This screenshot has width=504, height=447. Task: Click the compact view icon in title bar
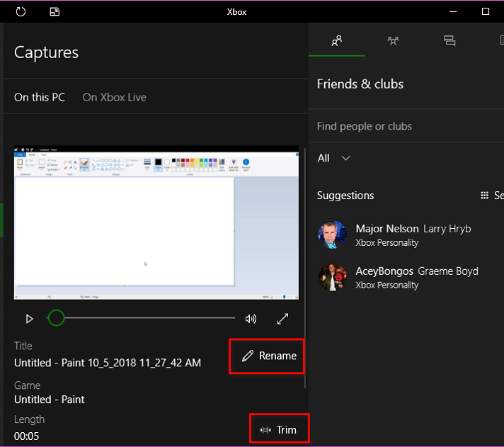click(55, 12)
